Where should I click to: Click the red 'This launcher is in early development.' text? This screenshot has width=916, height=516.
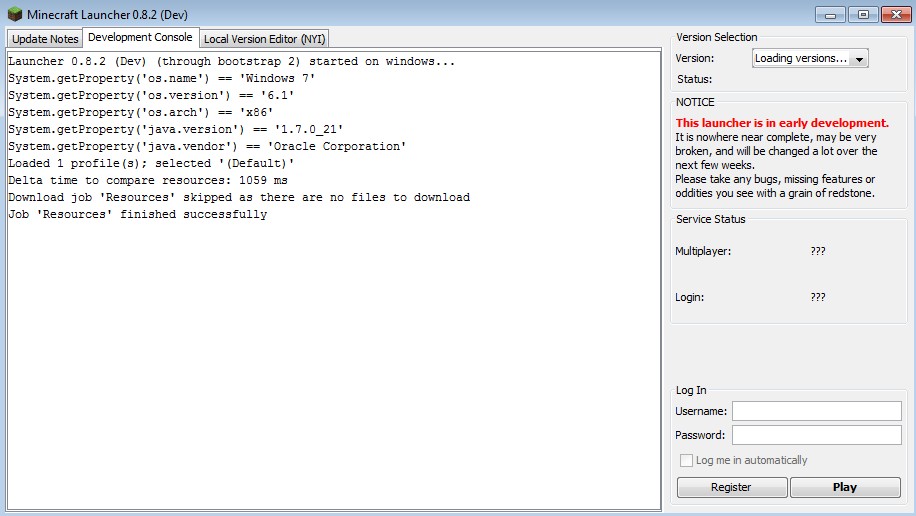pos(782,123)
